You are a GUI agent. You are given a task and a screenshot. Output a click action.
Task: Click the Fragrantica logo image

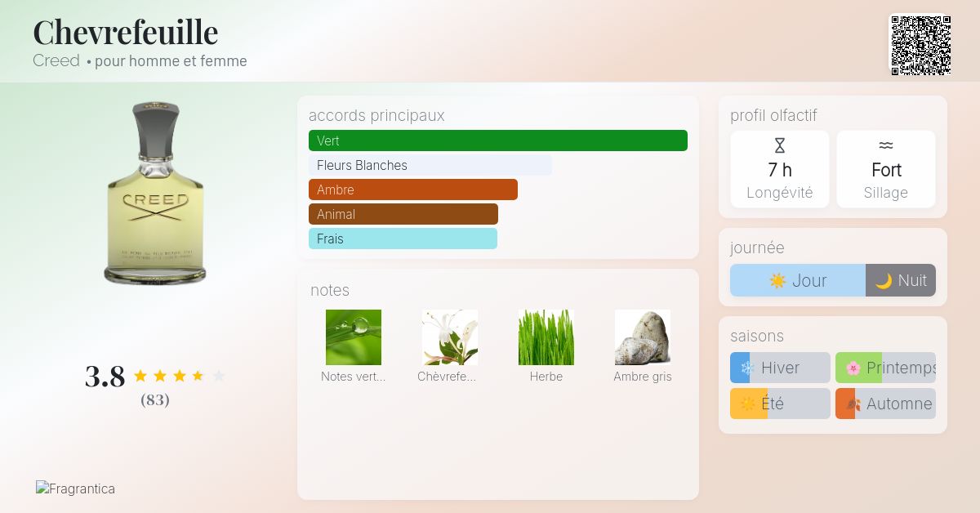75,488
